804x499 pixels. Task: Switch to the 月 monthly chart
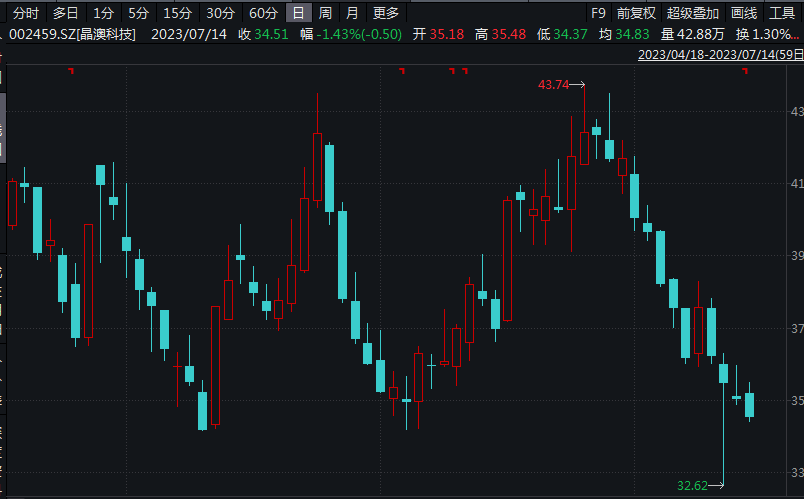coord(351,13)
